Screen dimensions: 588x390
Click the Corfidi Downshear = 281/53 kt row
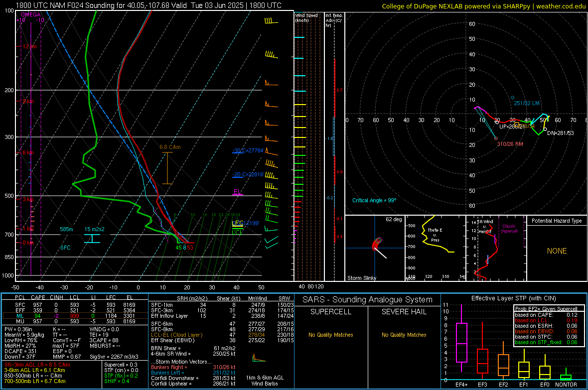pos(193,378)
